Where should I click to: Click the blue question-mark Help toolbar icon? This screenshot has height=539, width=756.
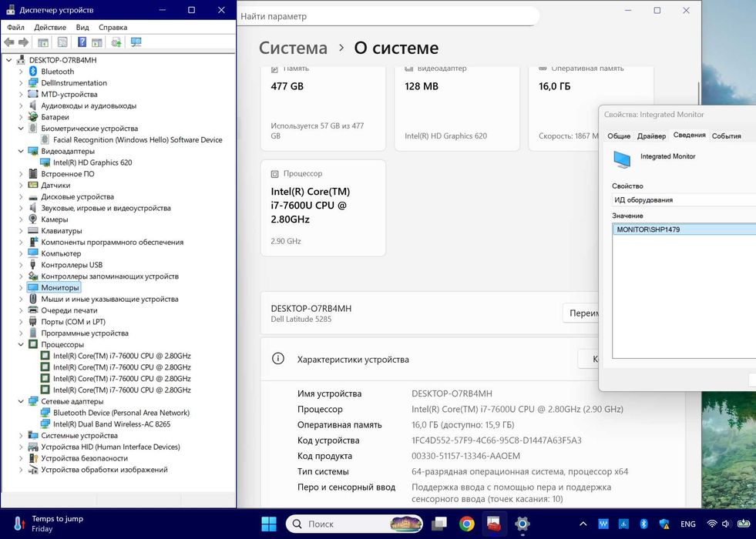[x=82, y=42]
